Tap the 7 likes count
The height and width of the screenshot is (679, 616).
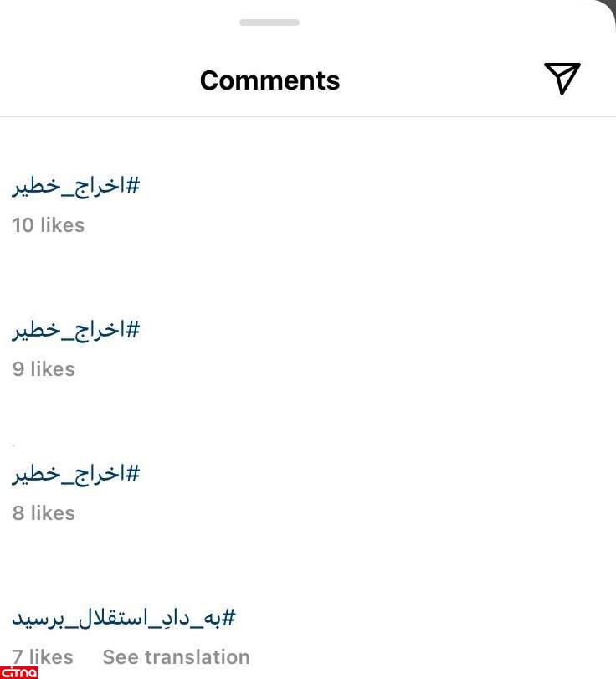coord(43,657)
